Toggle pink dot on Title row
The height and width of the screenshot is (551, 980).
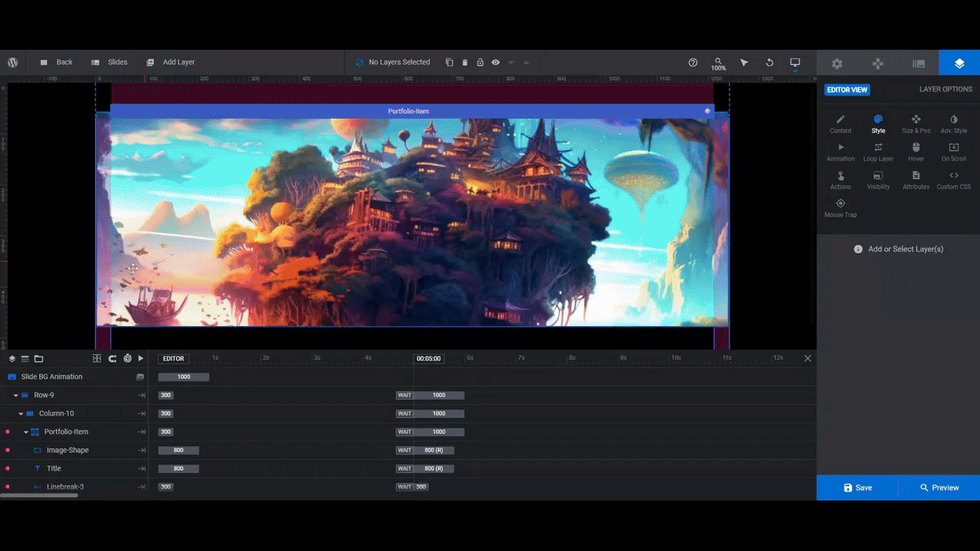[x=8, y=469]
